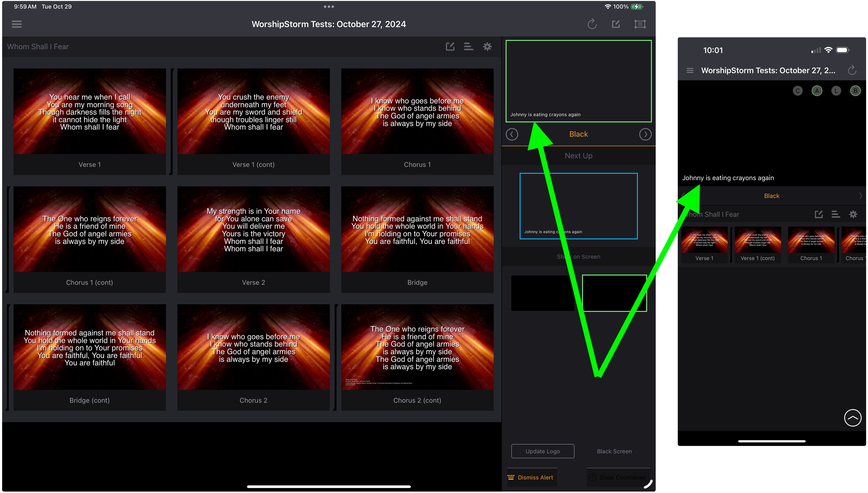Toggle the stage display layout icon

pos(640,24)
